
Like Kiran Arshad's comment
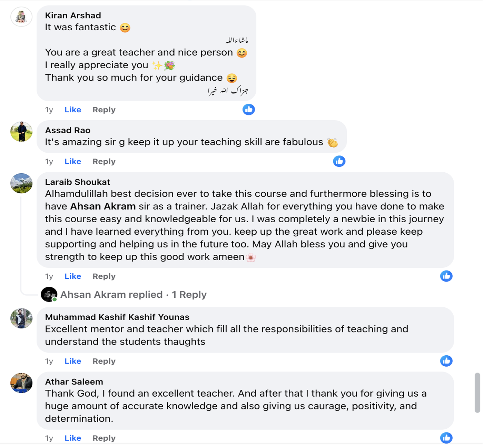pyautogui.click(x=73, y=110)
